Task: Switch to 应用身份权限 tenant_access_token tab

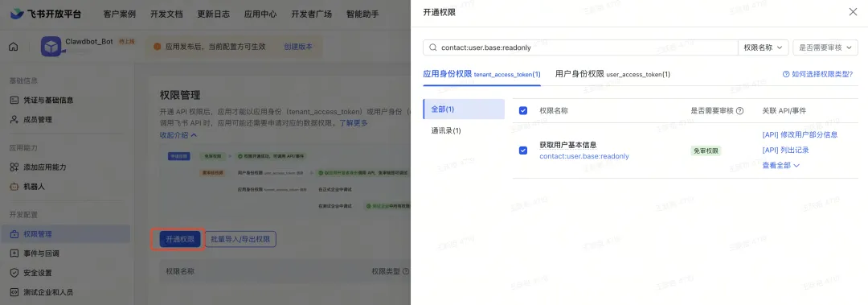Action: coord(481,74)
